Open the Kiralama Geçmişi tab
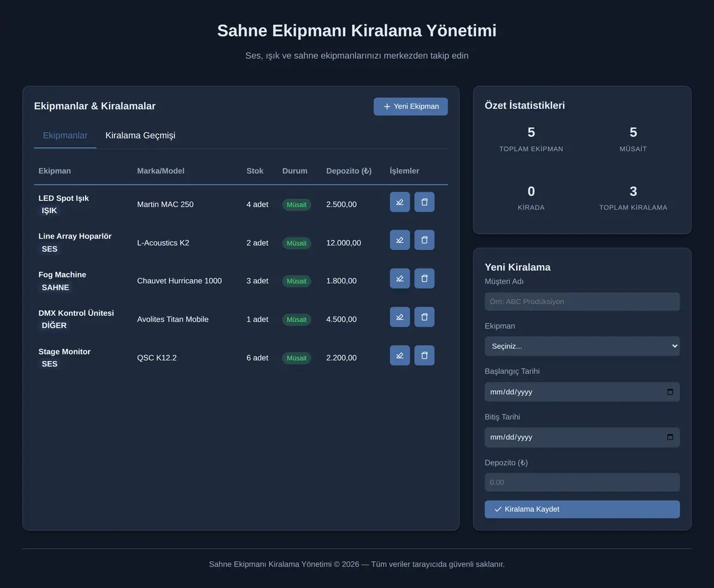 tap(140, 136)
